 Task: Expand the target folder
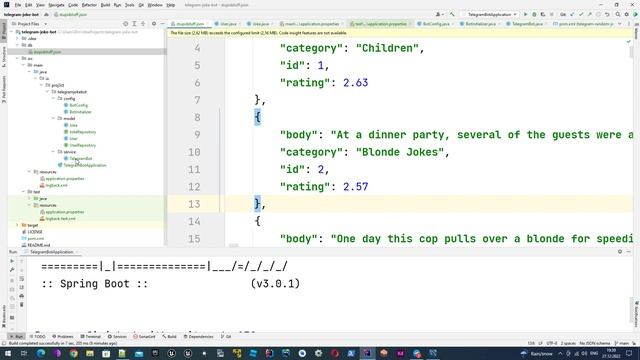(x=18, y=225)
